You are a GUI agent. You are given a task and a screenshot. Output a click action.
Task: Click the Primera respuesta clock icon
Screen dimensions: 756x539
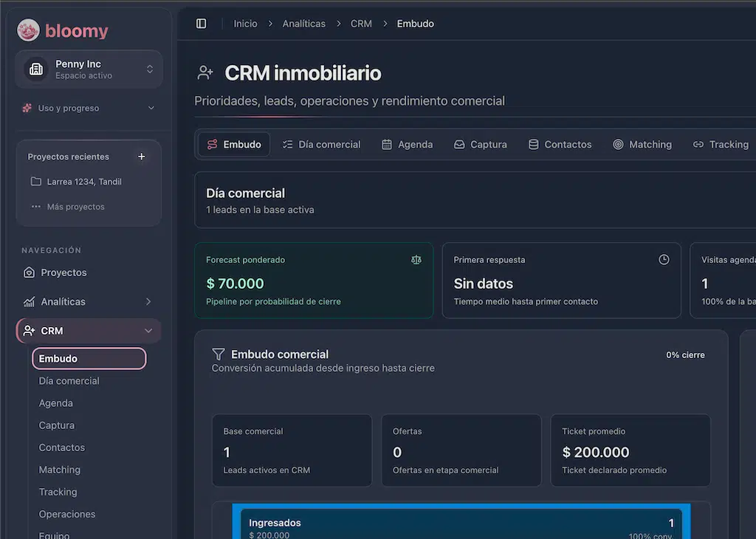point(664,260)
